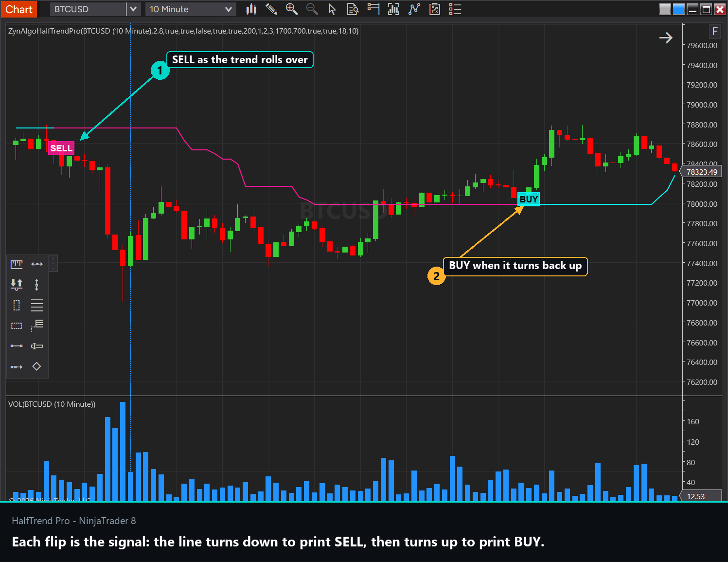
Task: Click the Zoom Out magnifier
Action: pos(312,9)
